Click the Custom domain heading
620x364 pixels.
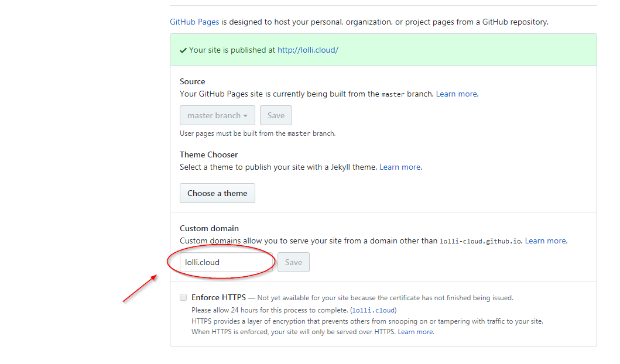pos(209,228)
